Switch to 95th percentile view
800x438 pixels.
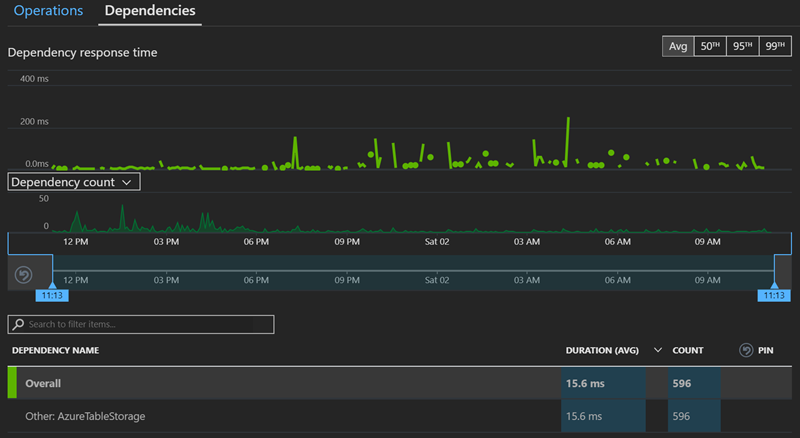coord(742,46)
